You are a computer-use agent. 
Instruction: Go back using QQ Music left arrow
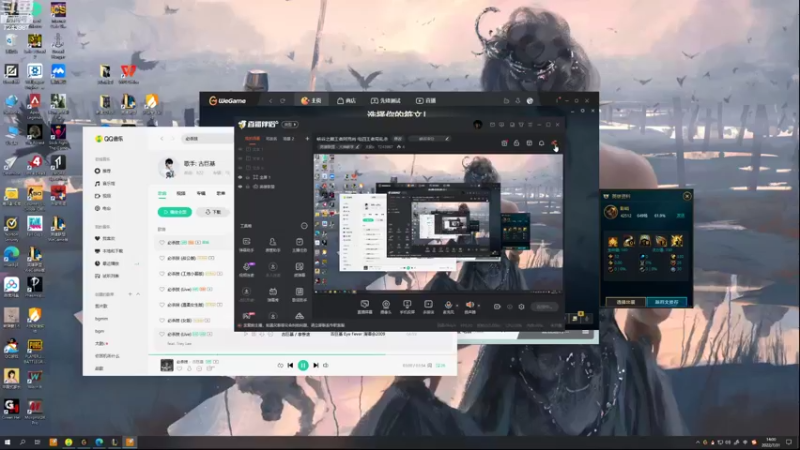point(162,139)
